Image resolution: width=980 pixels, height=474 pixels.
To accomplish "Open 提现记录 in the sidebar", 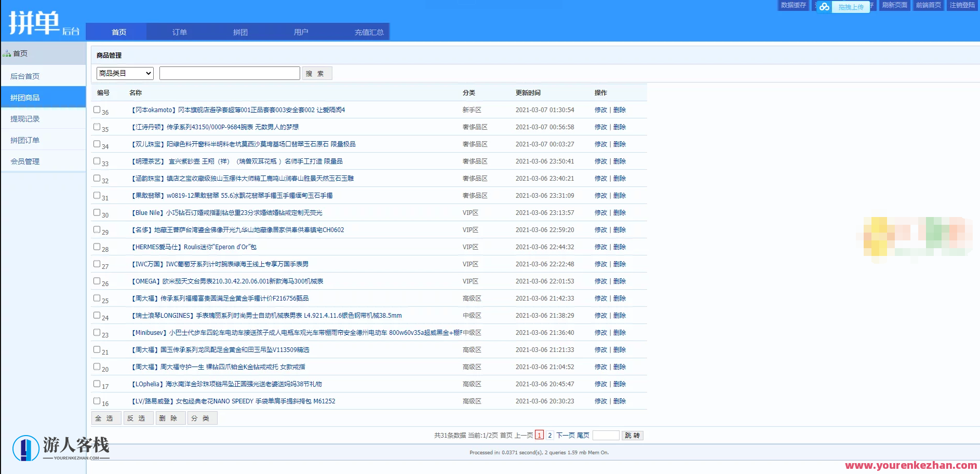I will click(x=25, y=118).
